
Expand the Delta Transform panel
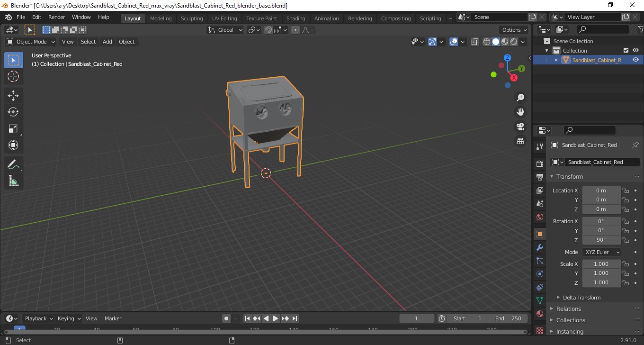(581, 298)
